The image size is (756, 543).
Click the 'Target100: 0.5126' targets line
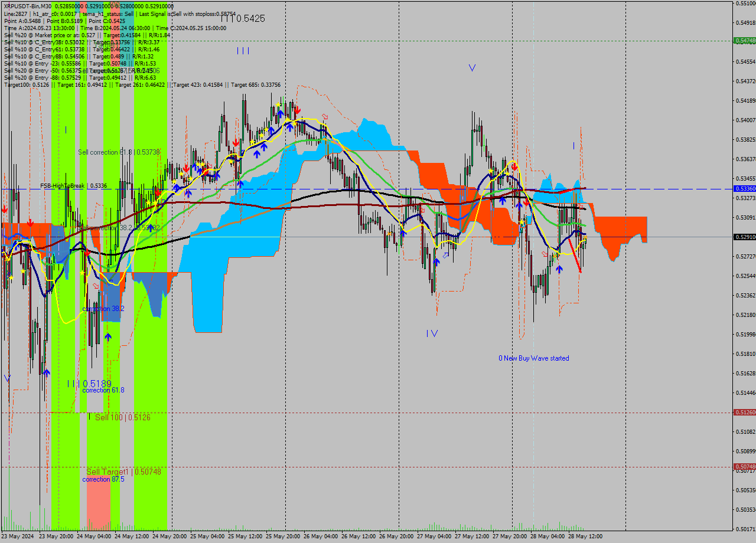tap(142, 85)
